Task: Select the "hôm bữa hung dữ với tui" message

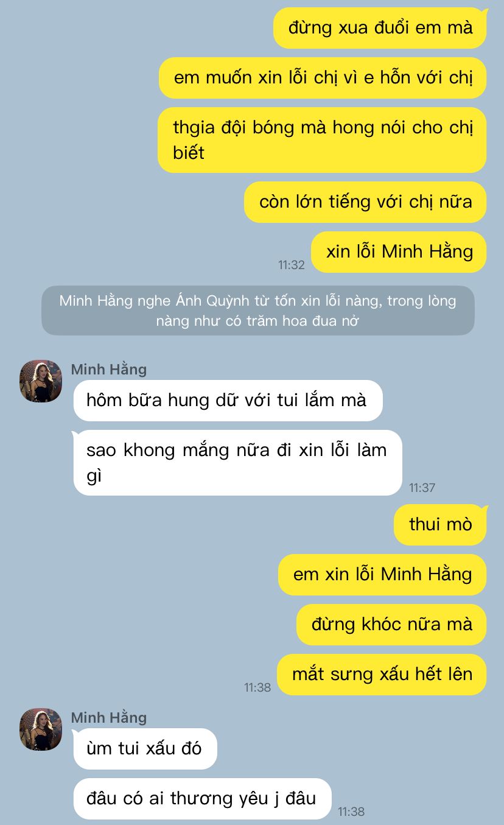Action: tap(228, 401)
